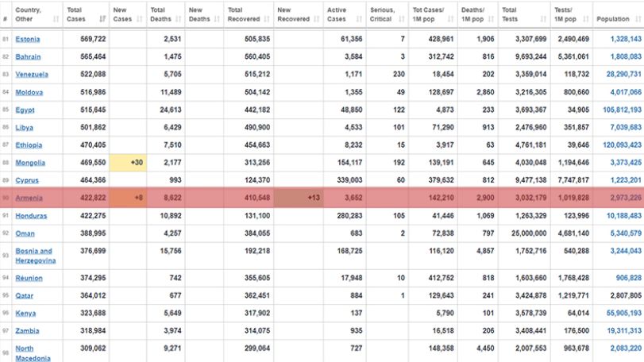
Task: Sort by Tests/1M pop arrow icon
Action: pos(586,19)
